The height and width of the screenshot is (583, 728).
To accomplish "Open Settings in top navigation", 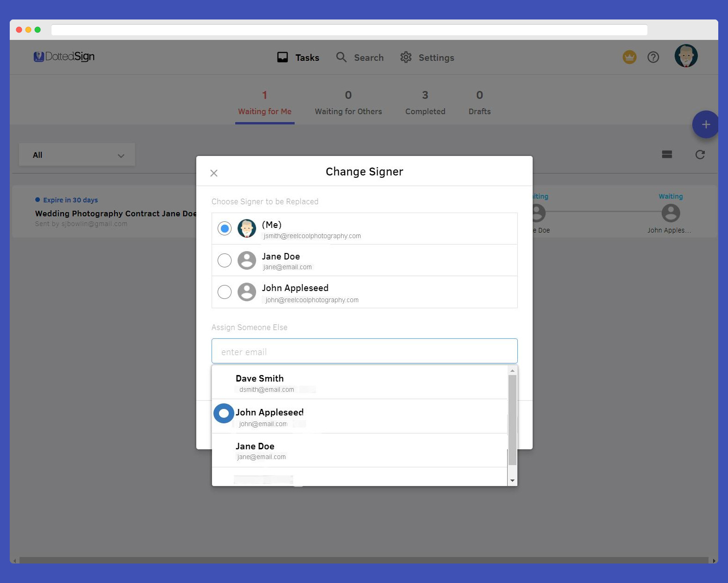I will click(427, 58).
